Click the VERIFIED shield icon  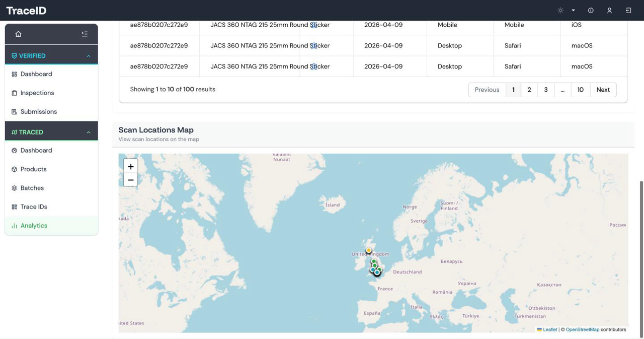click(14, 56)
